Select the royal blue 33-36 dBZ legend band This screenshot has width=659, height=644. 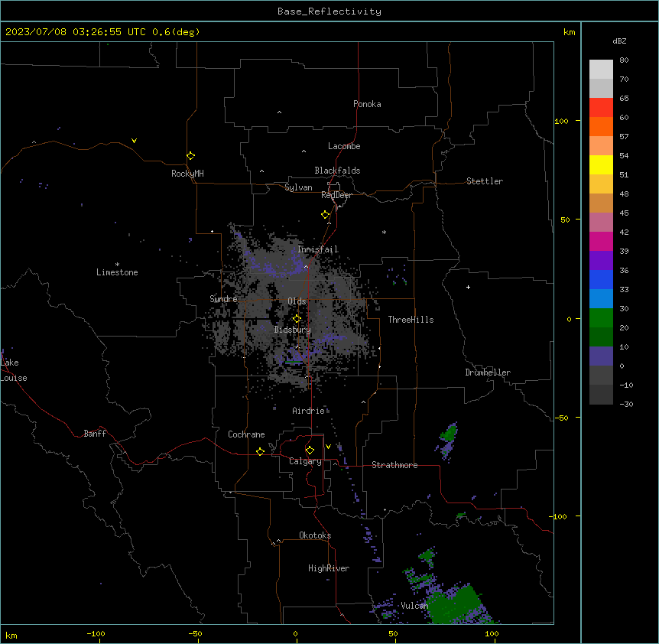coord(601,279)
